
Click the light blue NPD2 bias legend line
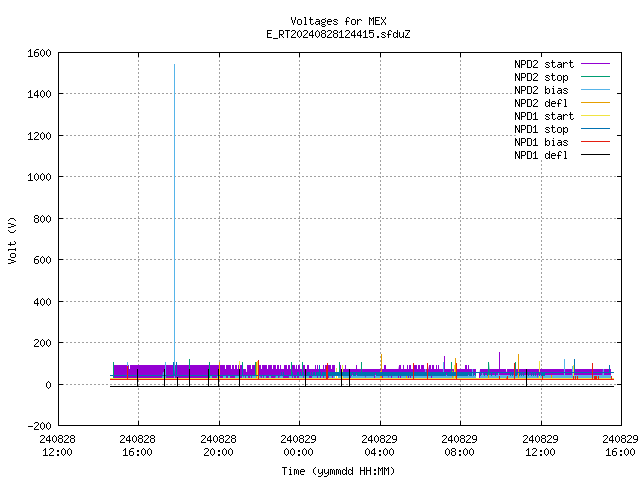[595, 89]
